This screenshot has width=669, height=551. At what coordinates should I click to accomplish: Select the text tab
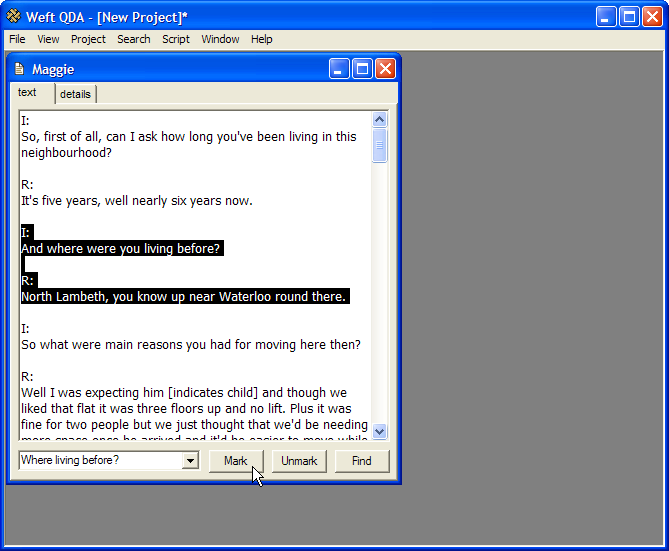click(x=28, y=93)
